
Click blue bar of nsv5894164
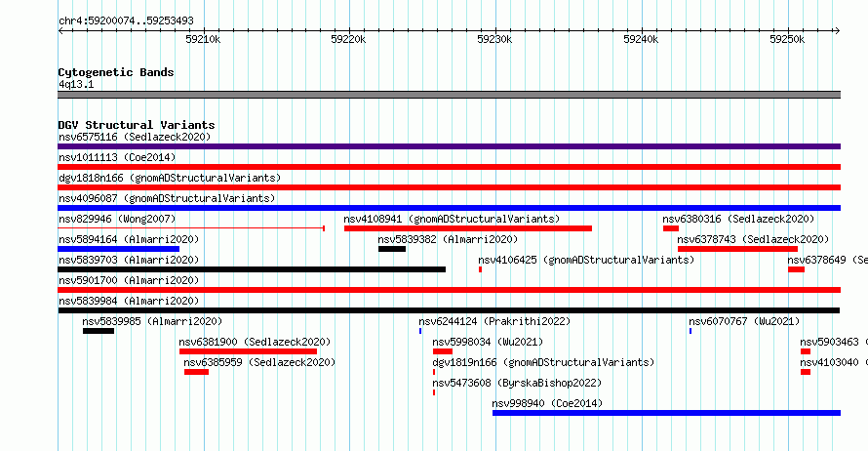[118, 249]
